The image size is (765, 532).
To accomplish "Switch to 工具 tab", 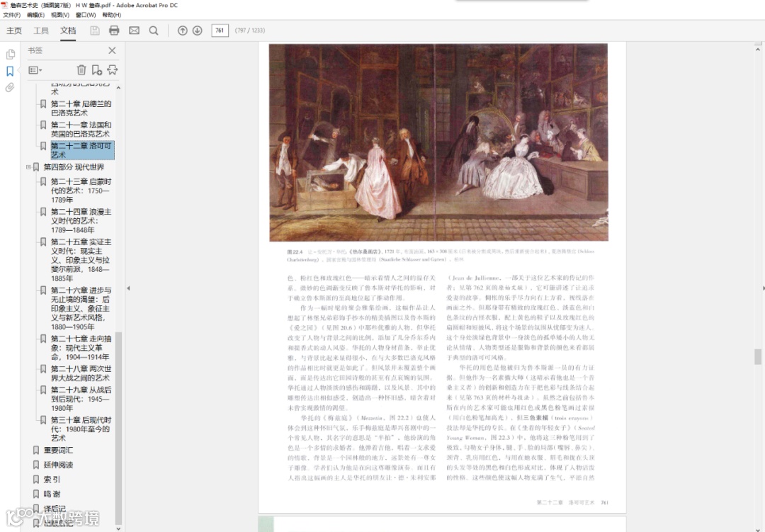I will pyautogui.click(x=41, y=30).
